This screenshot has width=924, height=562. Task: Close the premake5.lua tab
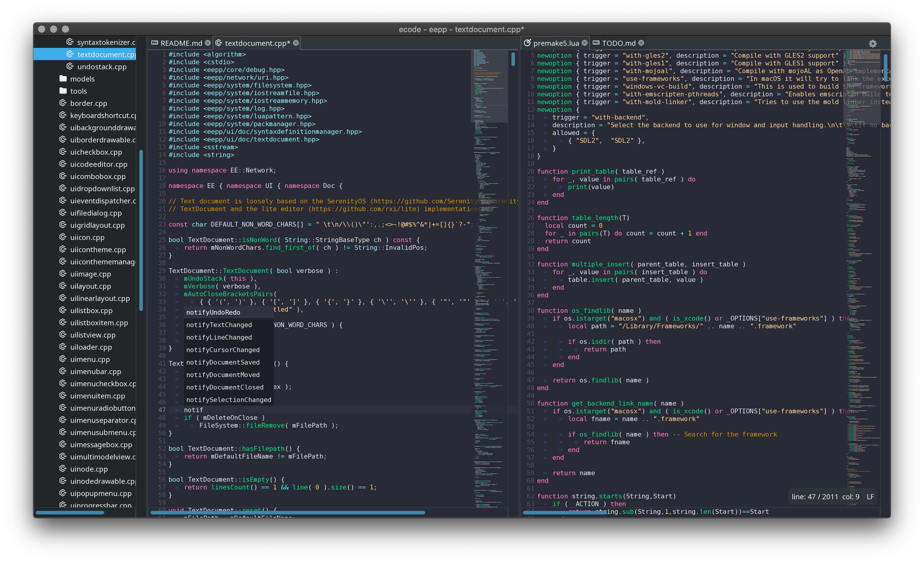point(585,43)
